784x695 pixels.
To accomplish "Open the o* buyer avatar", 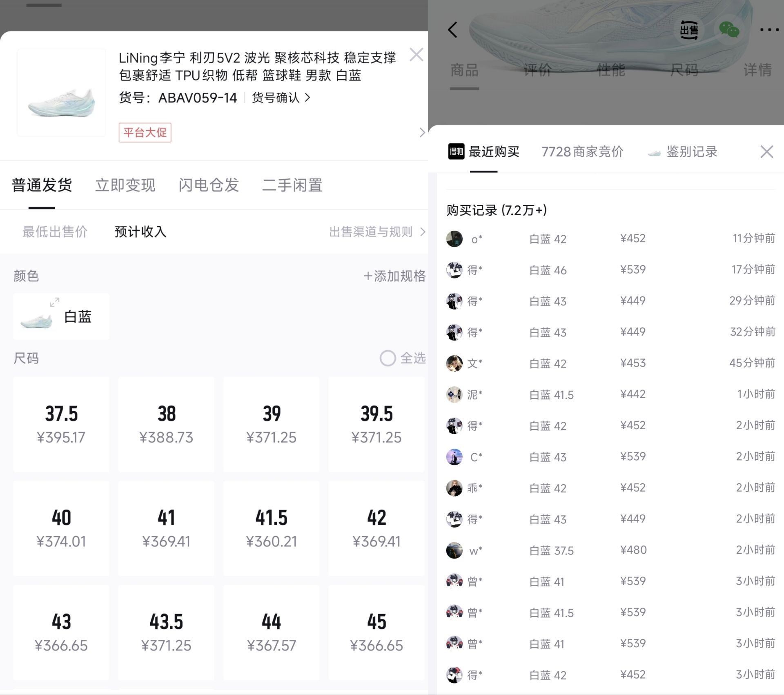I will point(454,238).
